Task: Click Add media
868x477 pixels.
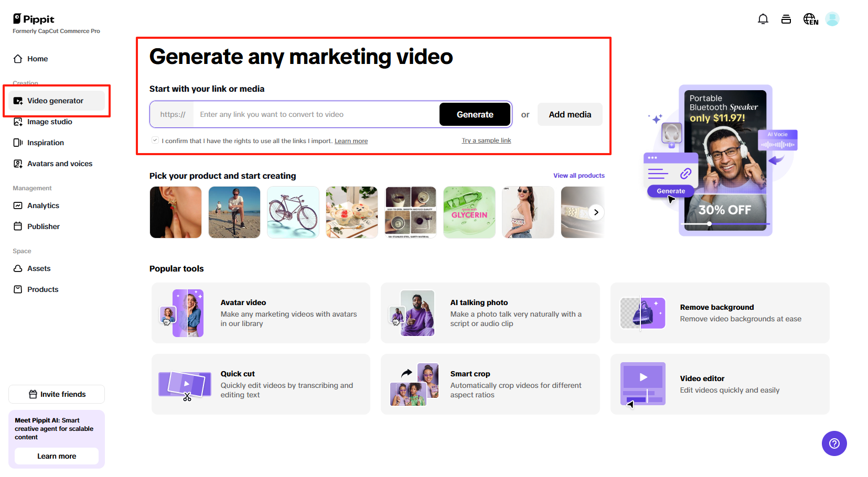Action: tap(570, 114)
